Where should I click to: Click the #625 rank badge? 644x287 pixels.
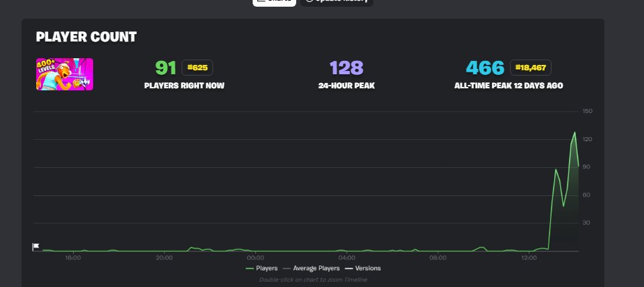pyautogui.click(x=197, y=68)
